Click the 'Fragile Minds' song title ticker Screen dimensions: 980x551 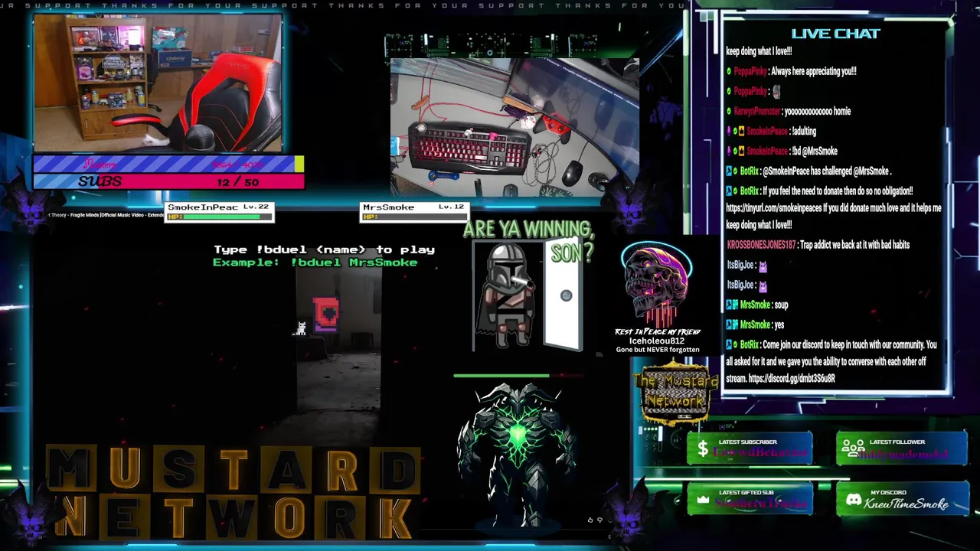(105, 215)
